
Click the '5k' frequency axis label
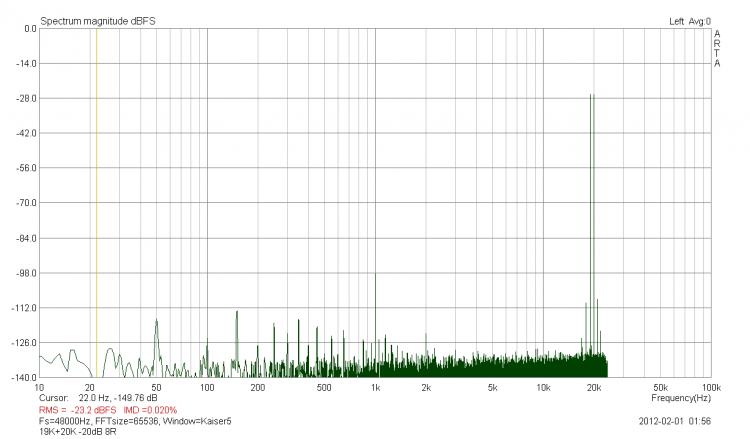point(493,387)
